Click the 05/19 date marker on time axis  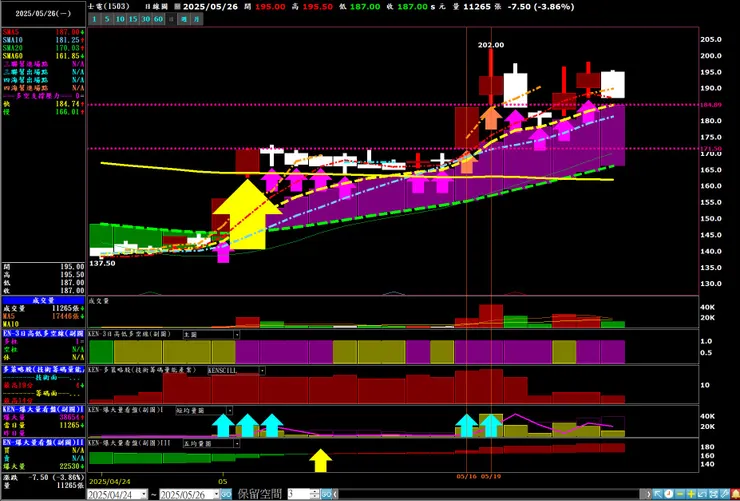(x=490, y=476)
